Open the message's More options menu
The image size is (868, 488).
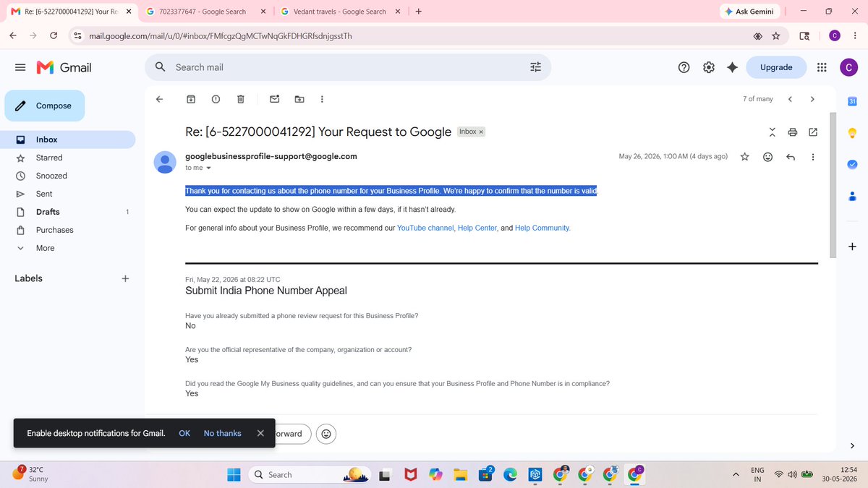[813, 156]
